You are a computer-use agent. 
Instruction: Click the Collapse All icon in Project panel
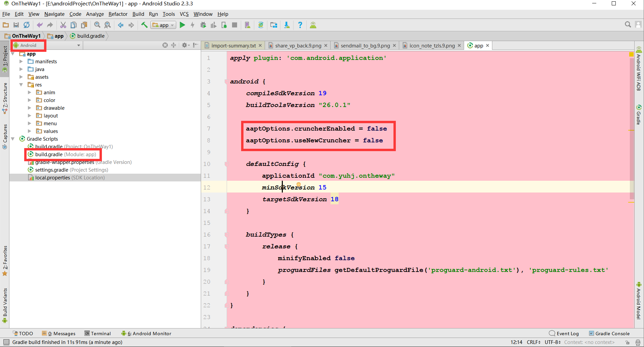[174, 45]
